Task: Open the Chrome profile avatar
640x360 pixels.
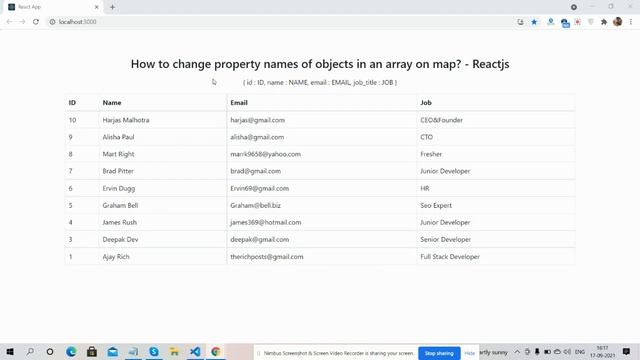Action: point(618,22)
